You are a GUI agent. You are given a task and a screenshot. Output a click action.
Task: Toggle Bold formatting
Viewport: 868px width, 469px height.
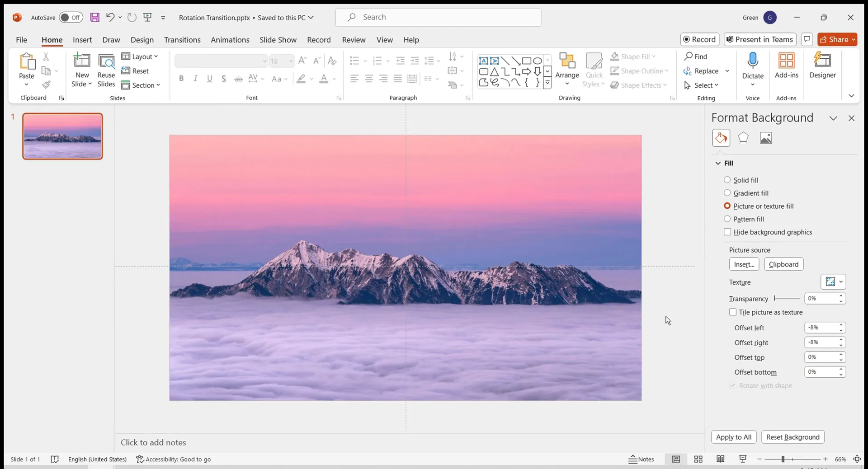click(181, 79)
